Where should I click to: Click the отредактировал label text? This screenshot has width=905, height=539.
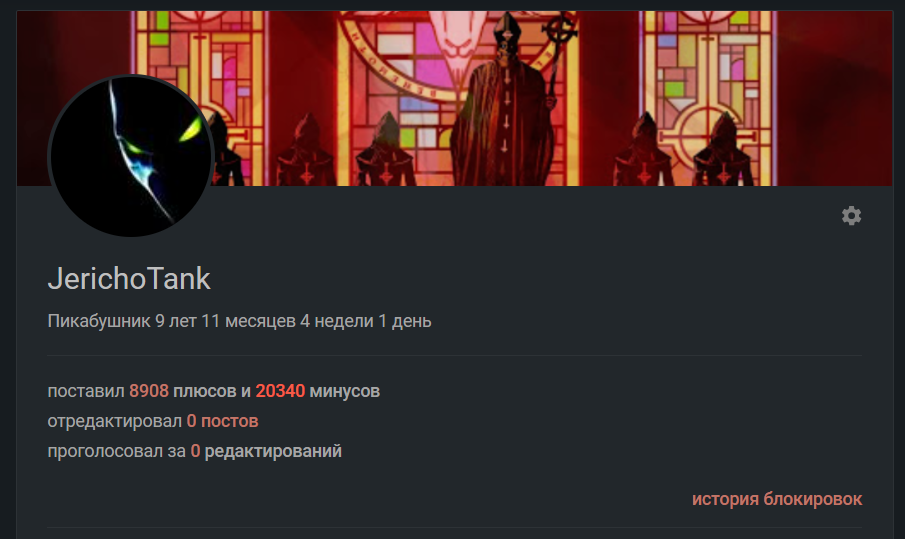114,421
